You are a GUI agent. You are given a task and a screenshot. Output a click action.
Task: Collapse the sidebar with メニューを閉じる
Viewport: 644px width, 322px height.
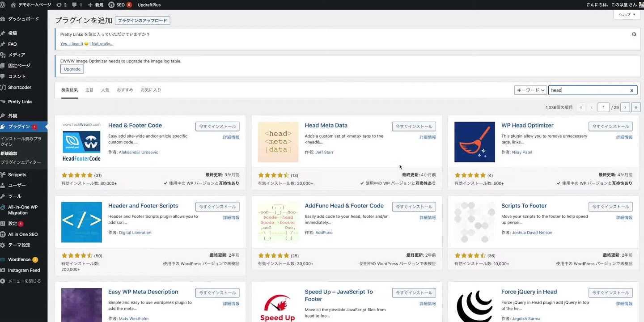pyautogui.click(x=24, y=281)
